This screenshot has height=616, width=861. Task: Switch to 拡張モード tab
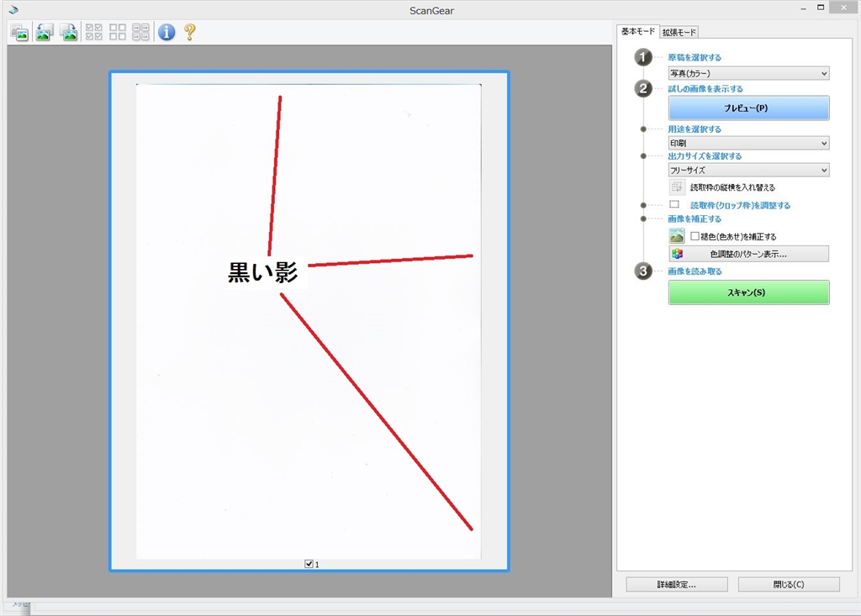(x=679, y=33)
